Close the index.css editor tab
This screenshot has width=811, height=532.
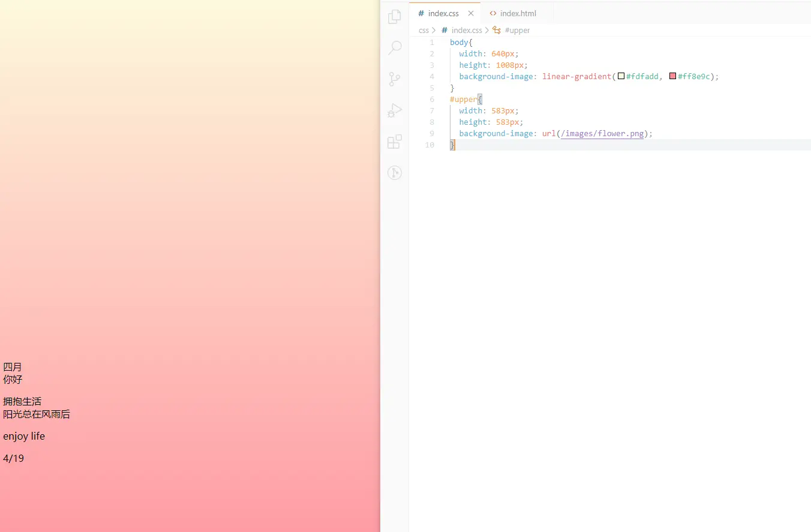(x=471, y=13)
